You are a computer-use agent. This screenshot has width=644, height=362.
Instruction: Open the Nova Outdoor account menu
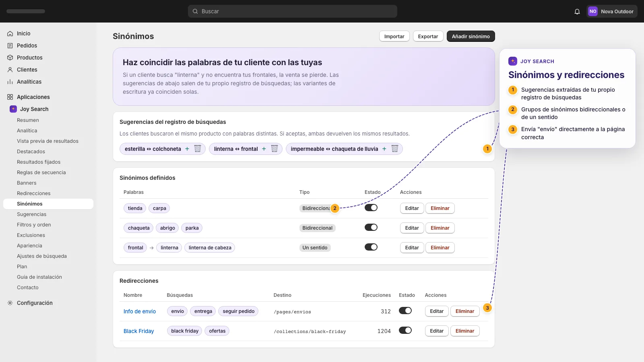click(612, 11)
